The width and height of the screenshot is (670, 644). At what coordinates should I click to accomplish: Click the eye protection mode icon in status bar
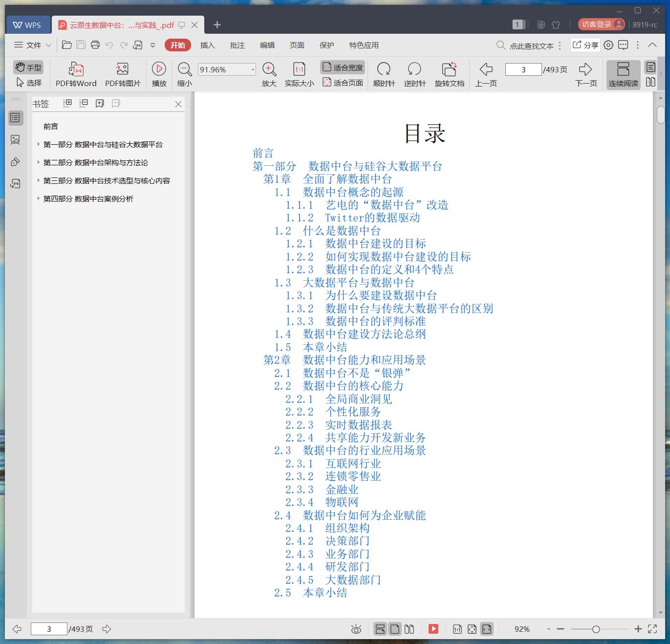[x=356, y=629]
